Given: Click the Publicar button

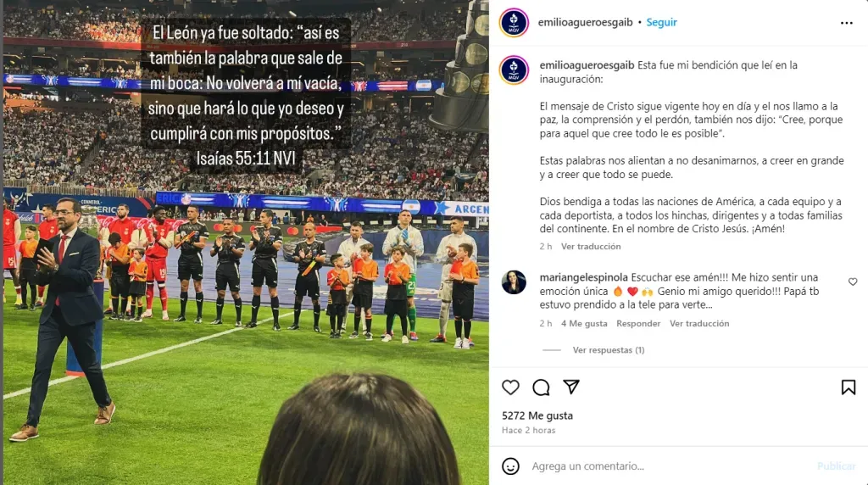Looking at the screenshot, I should [837, 466].
